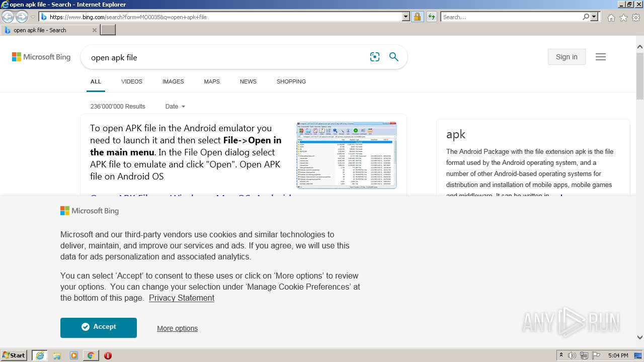
Task: Select the ALL results tab
Action: point(96,81)
